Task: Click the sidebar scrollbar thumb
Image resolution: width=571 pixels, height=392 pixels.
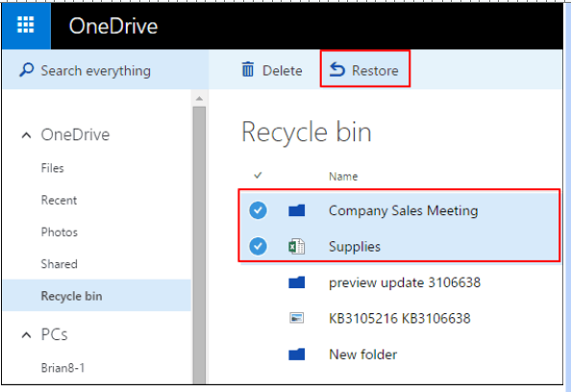Action: (x=199, y=245)
